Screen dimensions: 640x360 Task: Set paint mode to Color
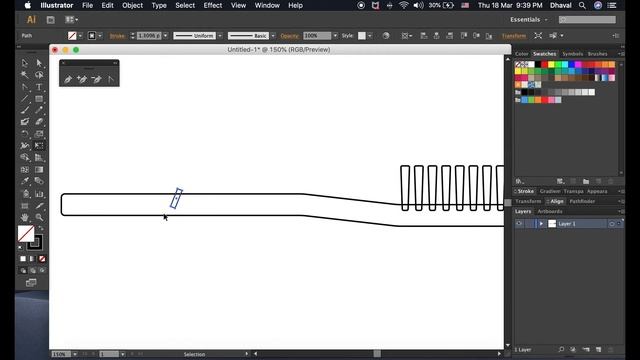(23, 259)
